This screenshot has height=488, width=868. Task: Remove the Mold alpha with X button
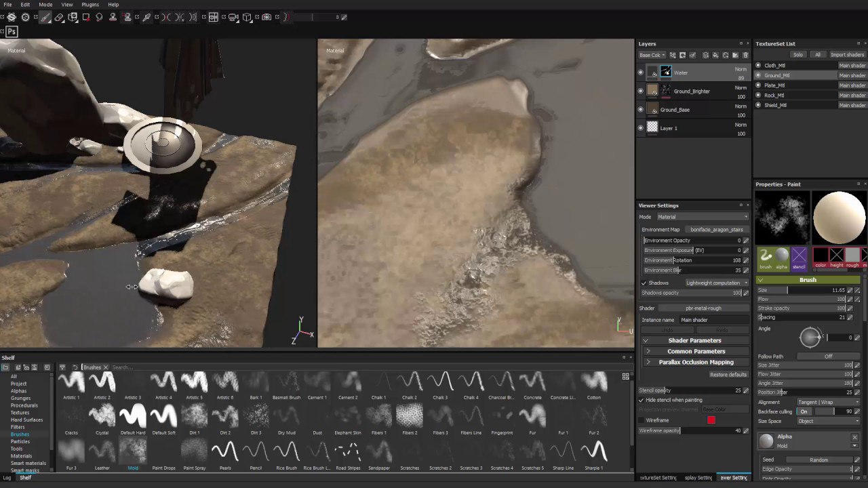[854, 437]
